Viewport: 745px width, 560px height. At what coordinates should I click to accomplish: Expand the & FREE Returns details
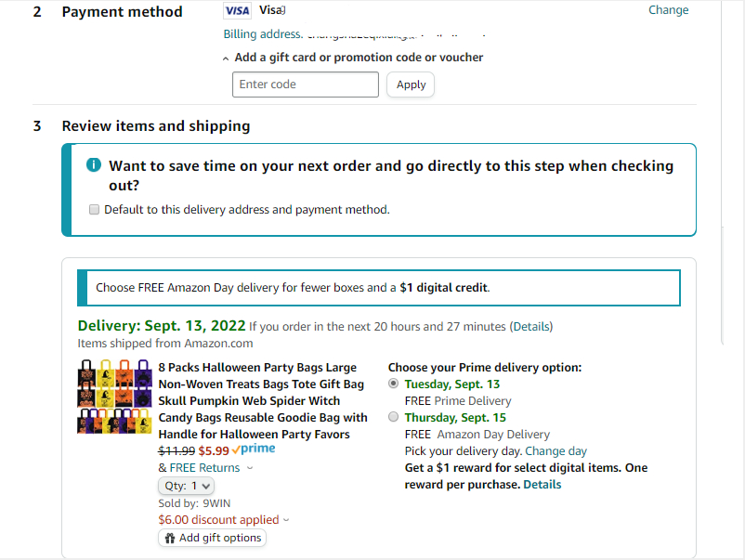pos(251,468)
